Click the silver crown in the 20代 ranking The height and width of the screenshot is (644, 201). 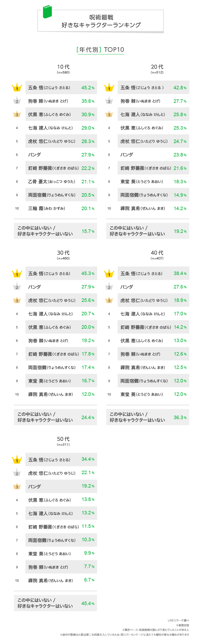tap(109, 101)
